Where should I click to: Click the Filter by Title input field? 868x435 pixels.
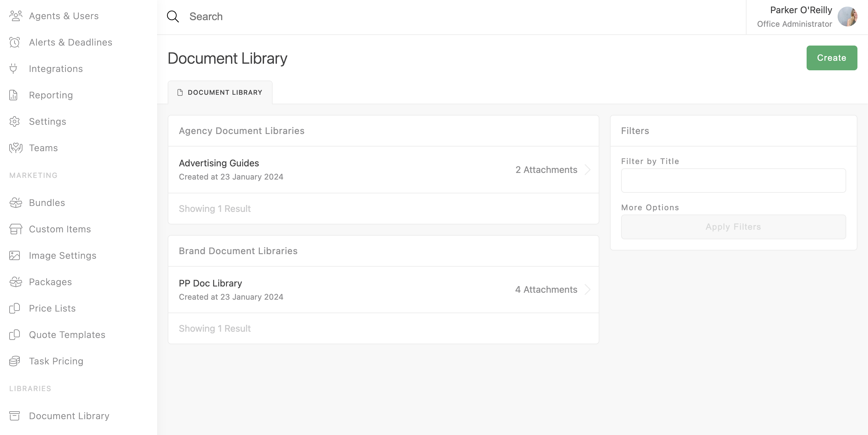point(733,181)
